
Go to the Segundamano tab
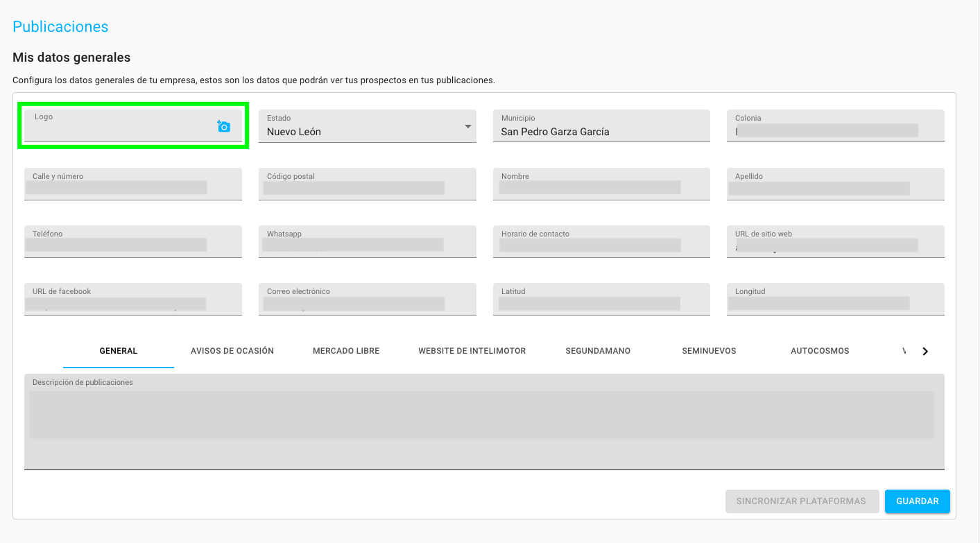point(598,351)
